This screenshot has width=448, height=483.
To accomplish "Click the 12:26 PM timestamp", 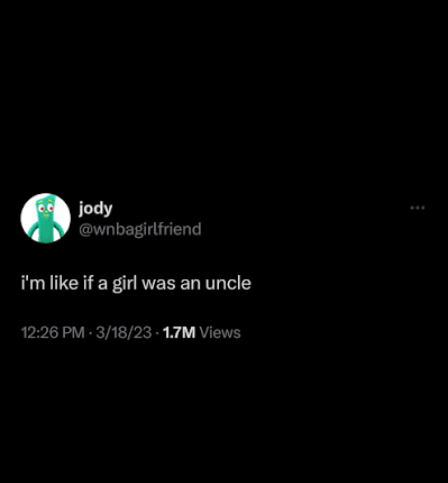I will [x=53, y=333].
